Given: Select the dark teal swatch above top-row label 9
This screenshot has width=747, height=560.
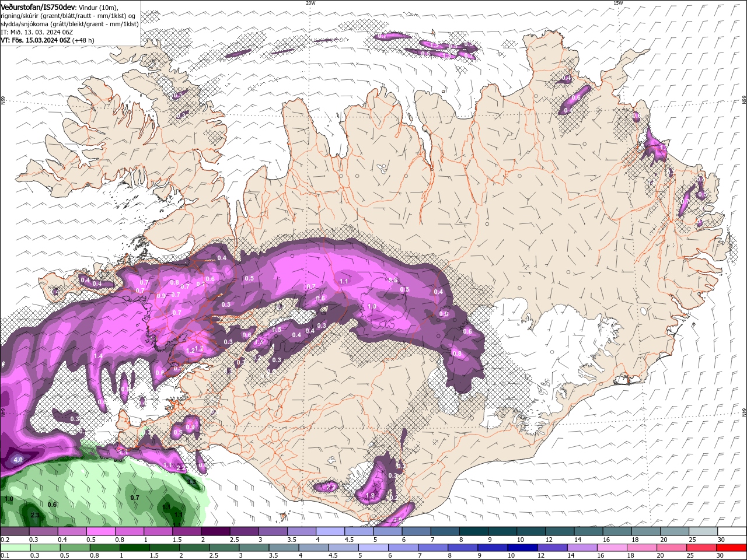Looking at the screenshot, I should point(502,531).
